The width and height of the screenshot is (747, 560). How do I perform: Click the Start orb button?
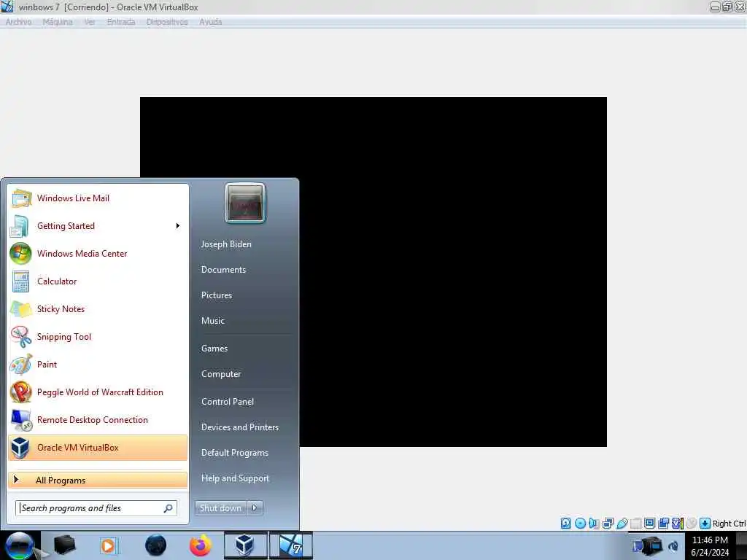click(19, 545)
